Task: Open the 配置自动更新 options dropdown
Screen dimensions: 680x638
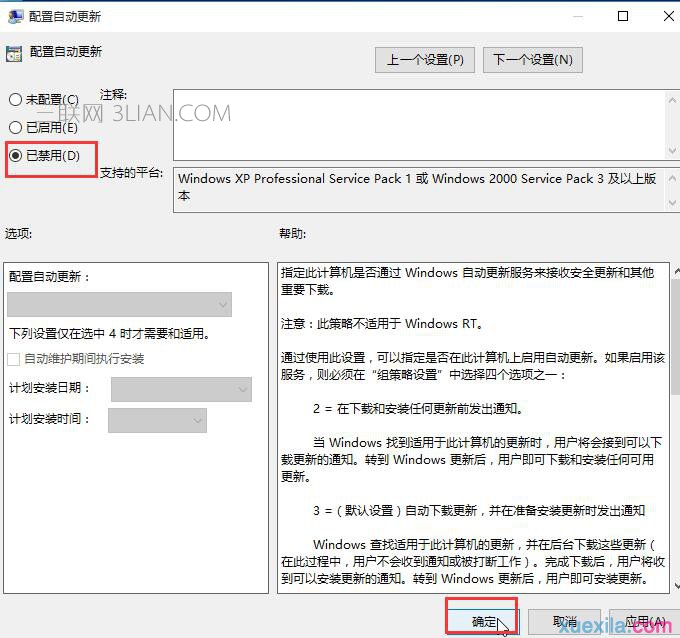Action: tap(119, 304)
